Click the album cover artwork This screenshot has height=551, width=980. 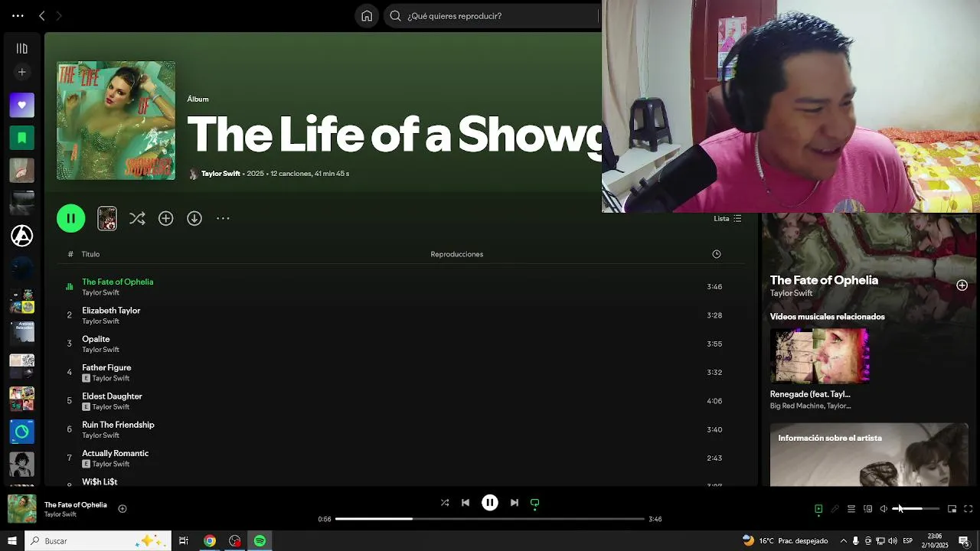point(116,121)
